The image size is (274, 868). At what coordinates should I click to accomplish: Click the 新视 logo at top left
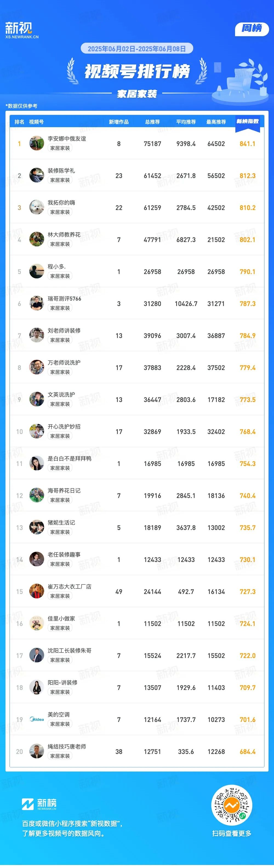click(22, 30)
